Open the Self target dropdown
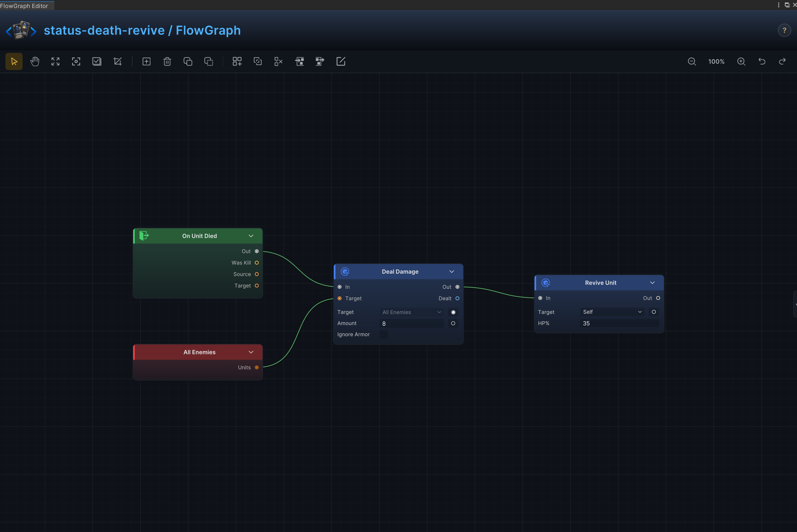This screenshot has height=532, width=797. point(612,312)
